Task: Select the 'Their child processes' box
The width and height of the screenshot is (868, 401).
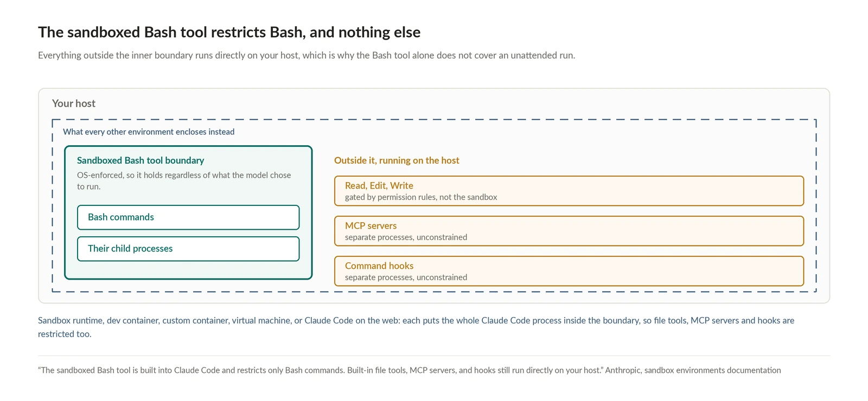Action: [188, 249]
